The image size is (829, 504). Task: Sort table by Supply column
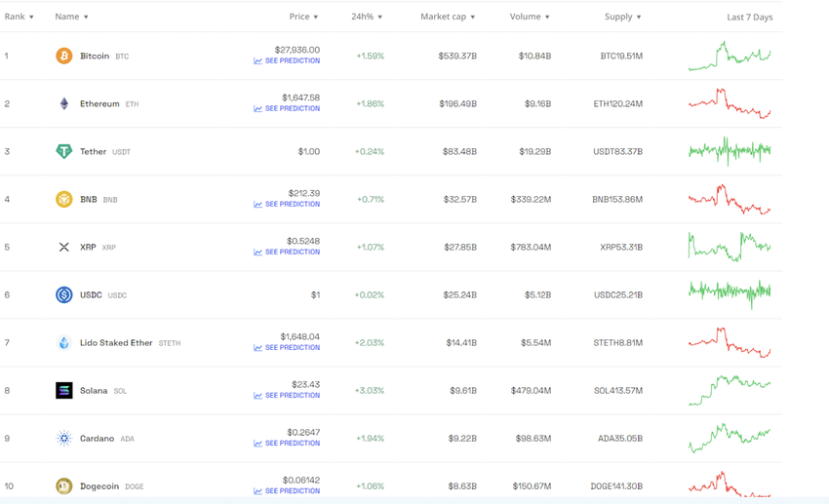click(x=623, y=17)
